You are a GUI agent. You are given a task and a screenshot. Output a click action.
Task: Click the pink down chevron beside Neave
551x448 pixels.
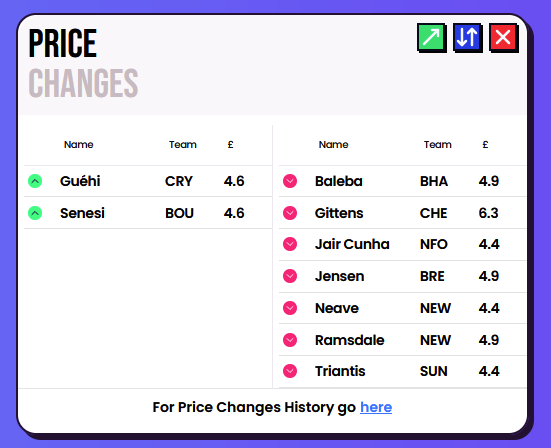click(290, 308)
